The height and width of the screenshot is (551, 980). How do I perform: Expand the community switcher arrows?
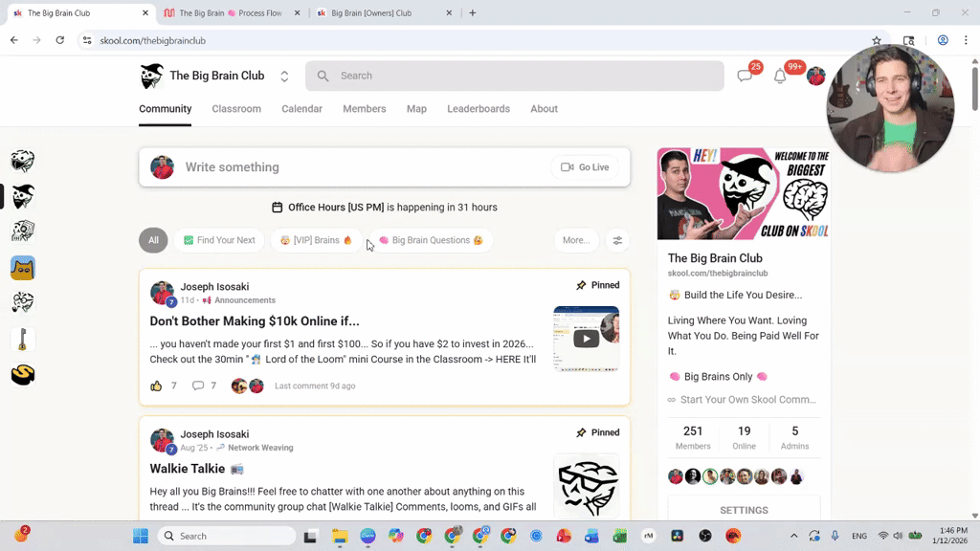pyautogui.click(x=284, y=77)
